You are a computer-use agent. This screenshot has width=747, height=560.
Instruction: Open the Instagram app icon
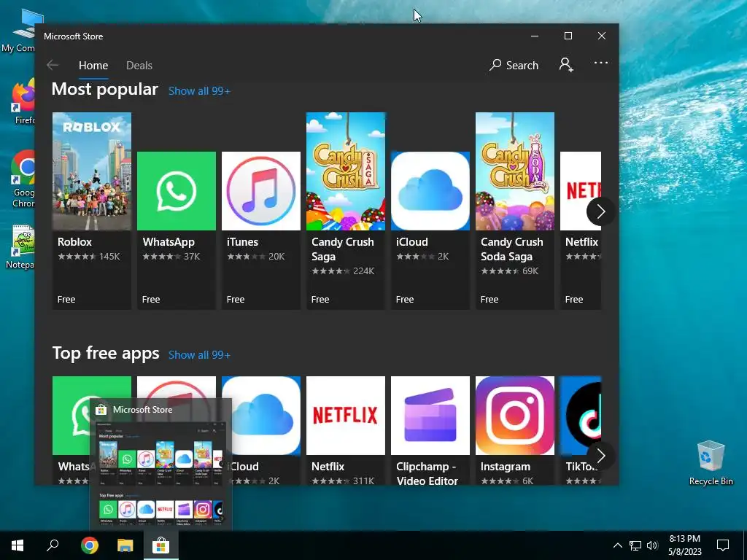(514, 415)
